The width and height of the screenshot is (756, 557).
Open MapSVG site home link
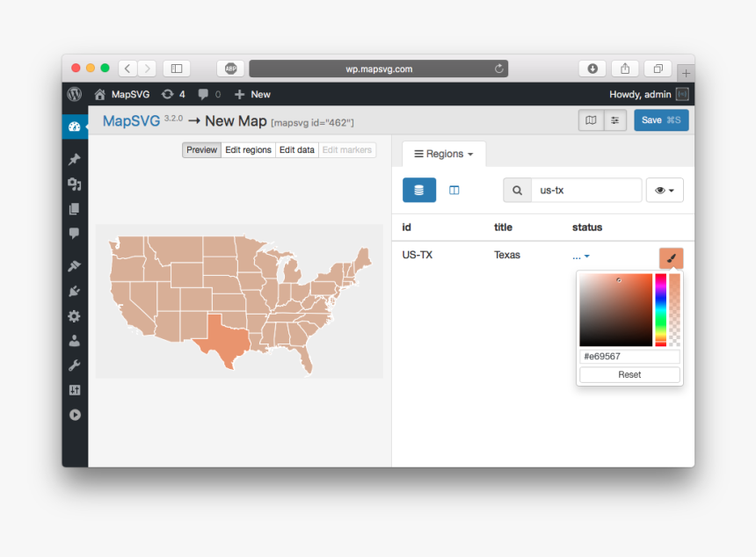click(122, 94)
